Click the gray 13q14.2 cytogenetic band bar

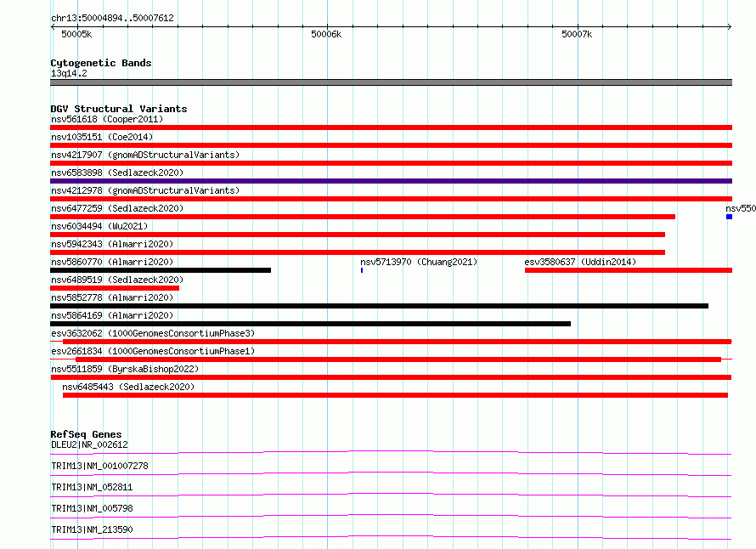(391, 82)
